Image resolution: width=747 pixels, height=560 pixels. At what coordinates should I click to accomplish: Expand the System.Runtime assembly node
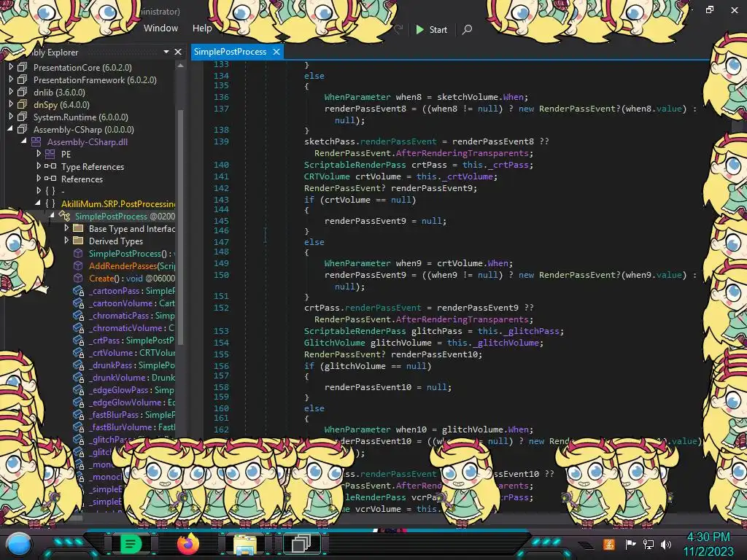tap(11, 117)
